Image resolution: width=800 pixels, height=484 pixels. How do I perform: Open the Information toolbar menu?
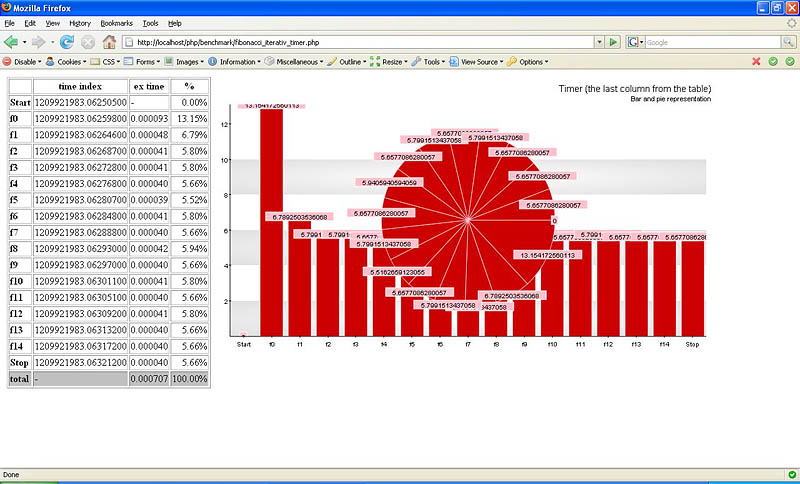click(x=234, y=62)
